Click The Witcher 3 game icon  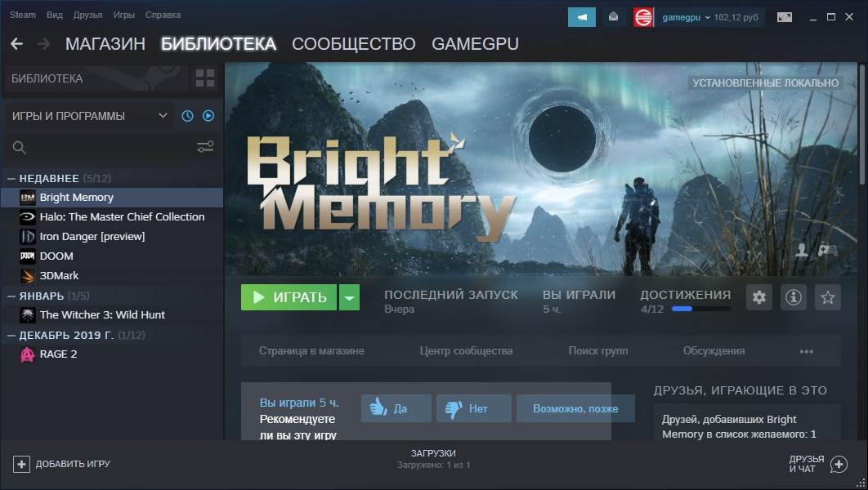[x=27, y=314]
